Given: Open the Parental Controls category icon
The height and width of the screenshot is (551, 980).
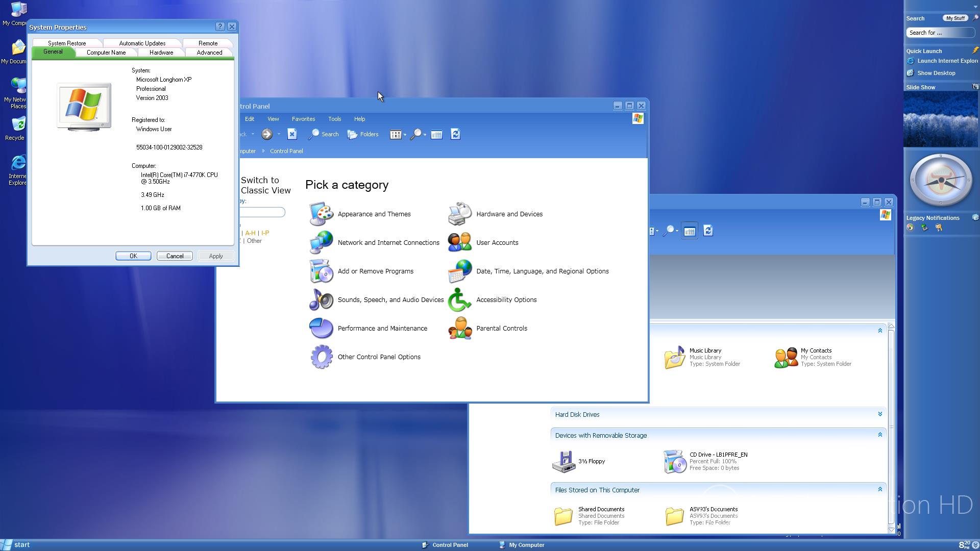Looking at the screenshot, I should (x=459, y=329).
